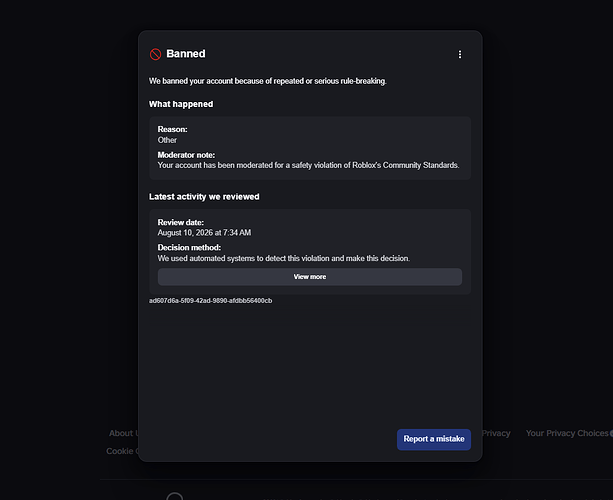
Task: Open the Privacy footer link
Action: click(x=496, y=433)
